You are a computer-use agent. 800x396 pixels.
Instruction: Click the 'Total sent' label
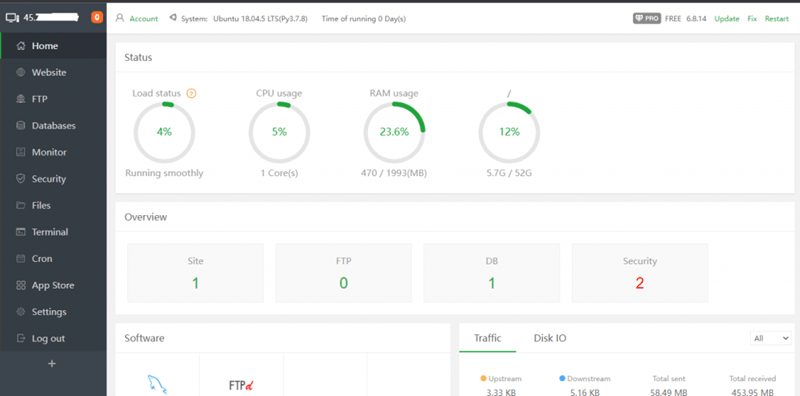[x=669, y=379]
